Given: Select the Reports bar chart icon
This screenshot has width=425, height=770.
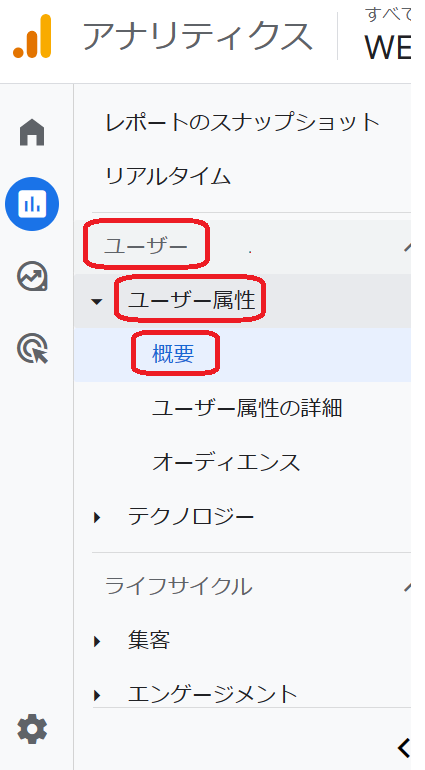Looking at the screenshot, I should pos(32,204).
